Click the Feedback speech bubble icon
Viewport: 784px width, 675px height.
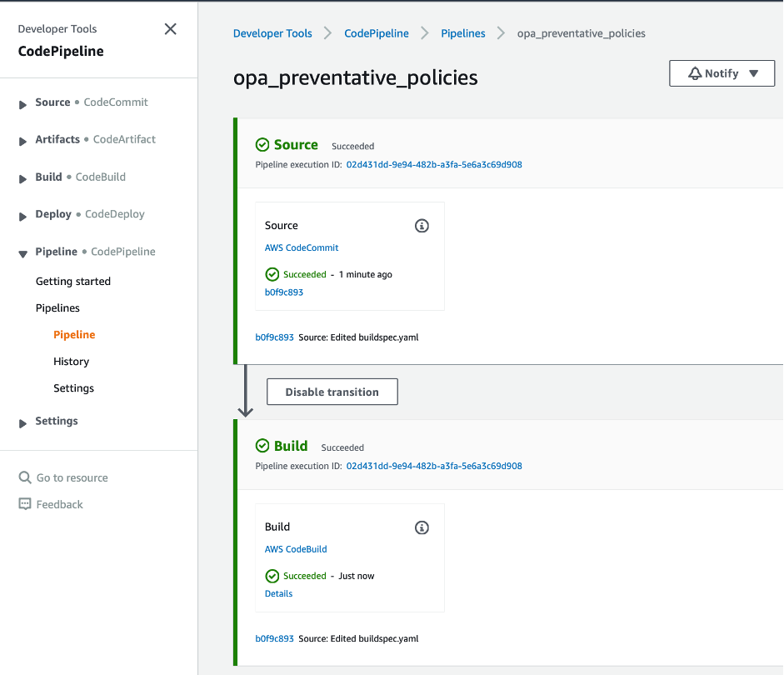click(25, 504)
